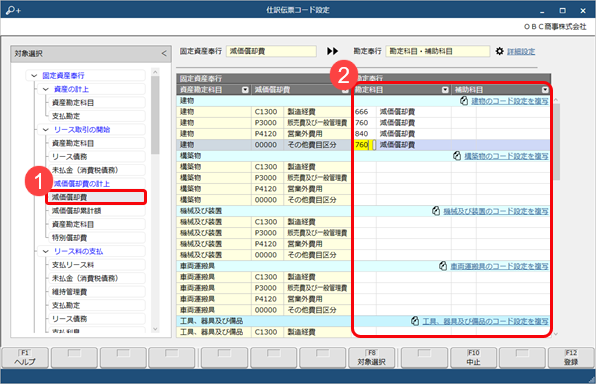The height and width of the screenshot is (384, 596).
Task: Open the 資産勘定科目 column filter dropdown
Action: point(245,90)
